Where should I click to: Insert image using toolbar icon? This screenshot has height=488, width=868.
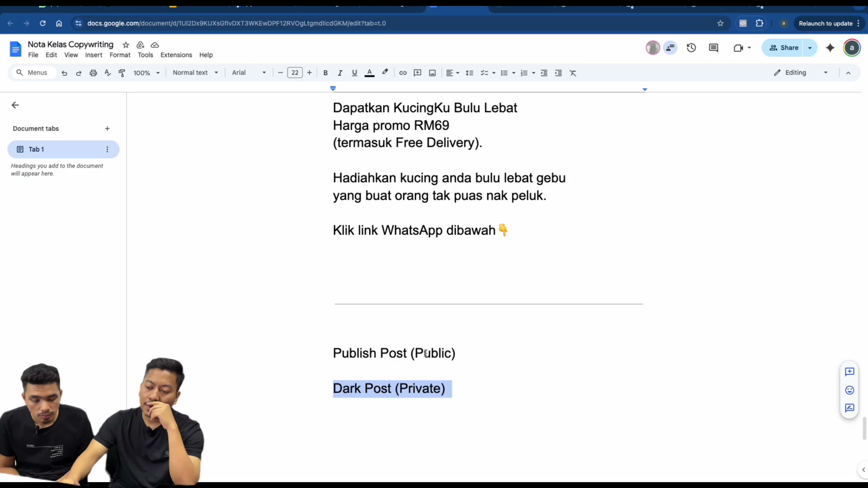click(432, 73)
